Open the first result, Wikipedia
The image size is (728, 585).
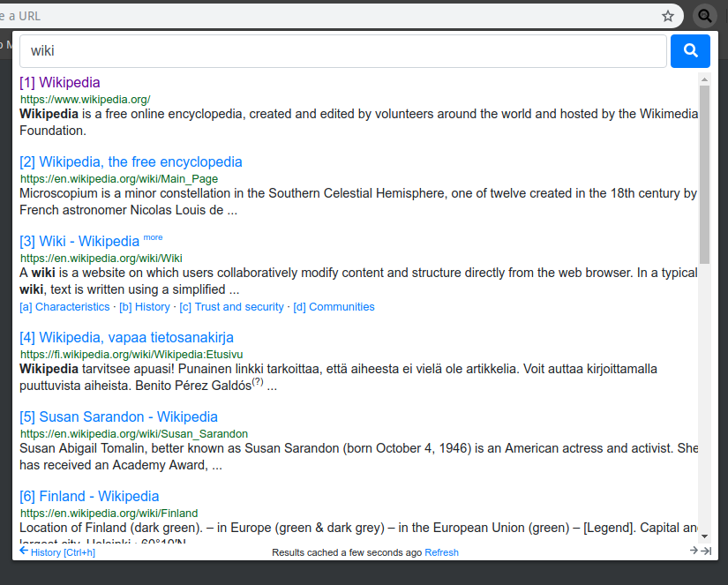click(69, 83)
